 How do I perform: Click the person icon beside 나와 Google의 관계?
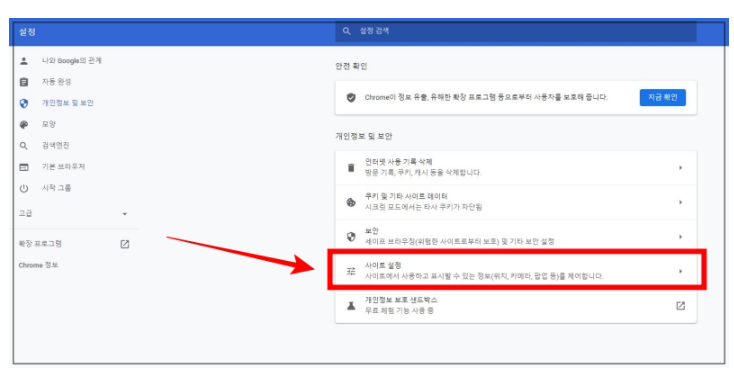click(x=24, y=61)
